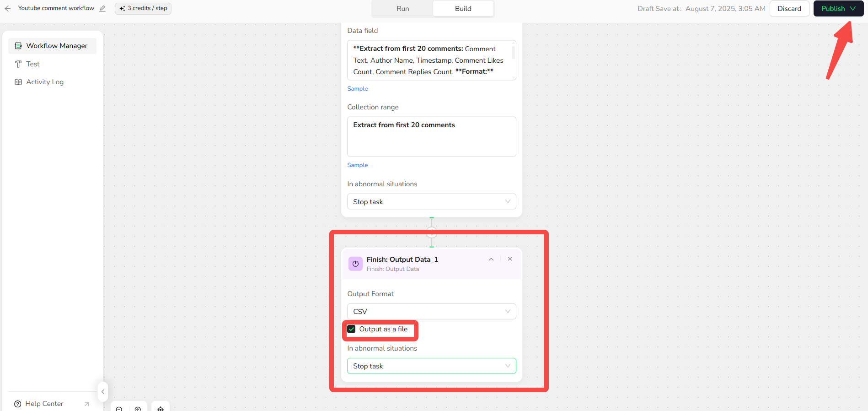Viewport: 868px width, 411px height.
Task: Remove the Finish: Output Data_1 node
Action: [510, 259]
